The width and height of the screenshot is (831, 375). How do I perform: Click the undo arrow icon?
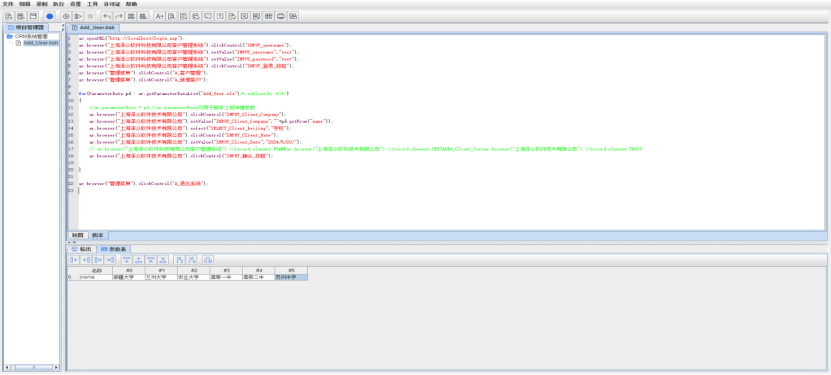click(x=107, y=16)
